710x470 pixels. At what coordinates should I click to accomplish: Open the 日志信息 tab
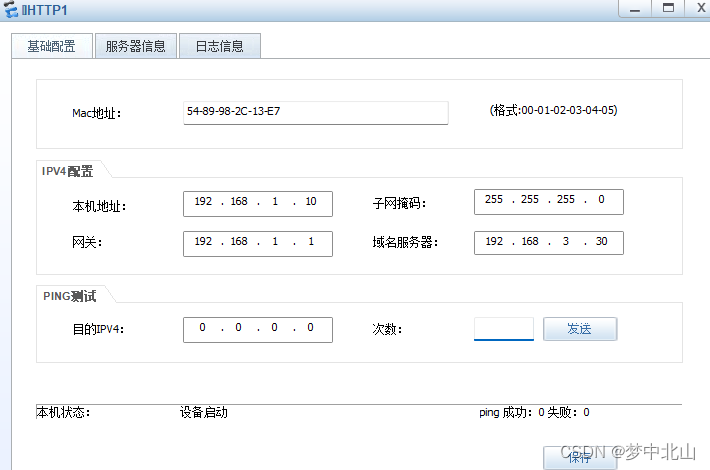pos(220,46)
